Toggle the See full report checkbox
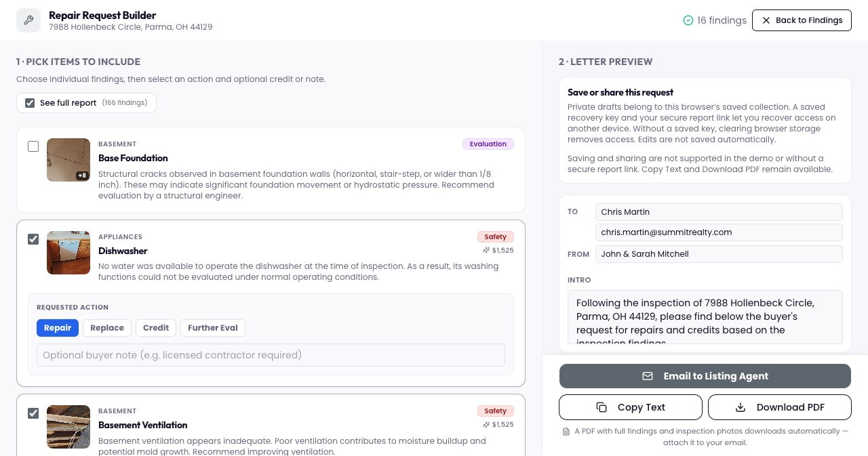This screenshot has width=868, height=456. 30,103
